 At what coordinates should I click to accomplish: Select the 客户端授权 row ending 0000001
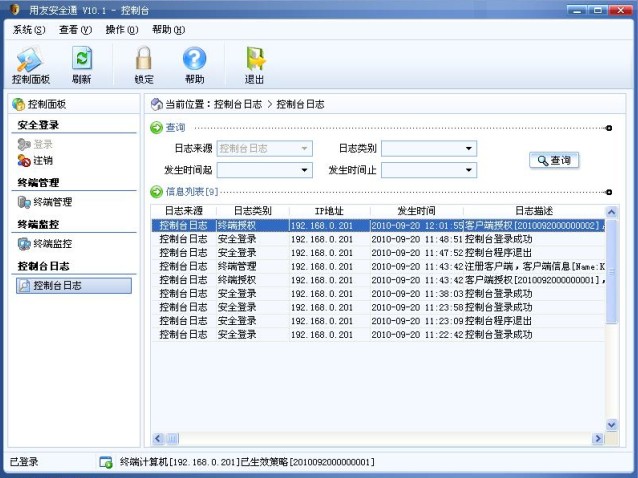click(x=378, y=280)
